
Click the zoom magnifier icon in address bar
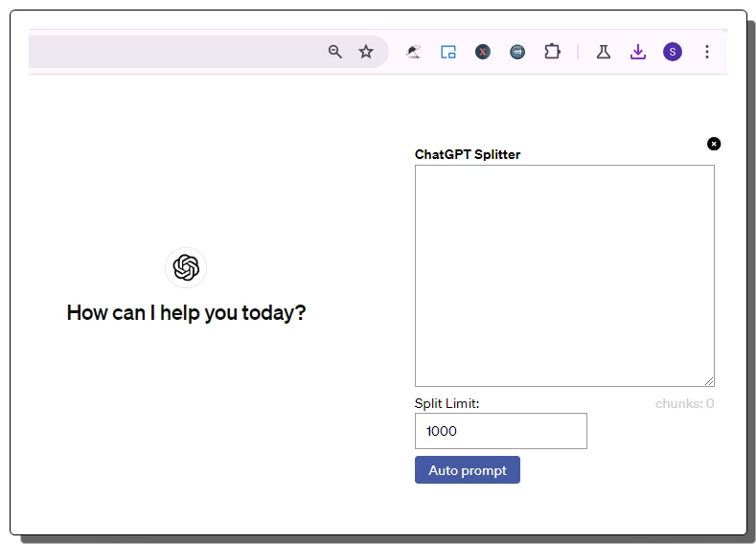click(x=335, y=52)
